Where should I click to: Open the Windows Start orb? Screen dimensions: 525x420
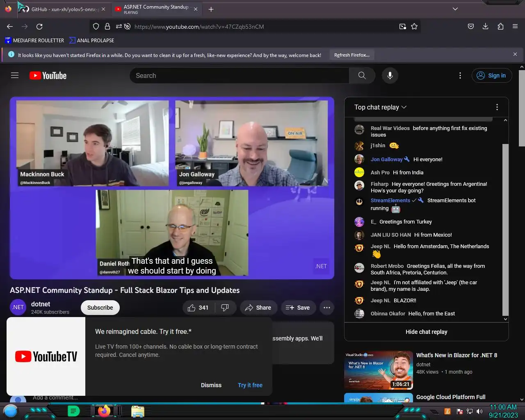(11, 411)
